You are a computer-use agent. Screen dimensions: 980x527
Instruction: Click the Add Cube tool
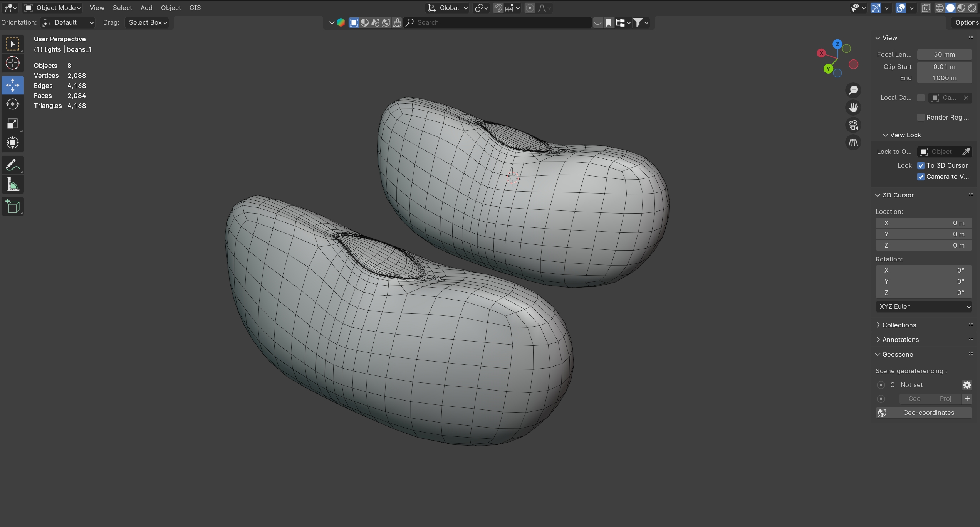pos(13,207)
